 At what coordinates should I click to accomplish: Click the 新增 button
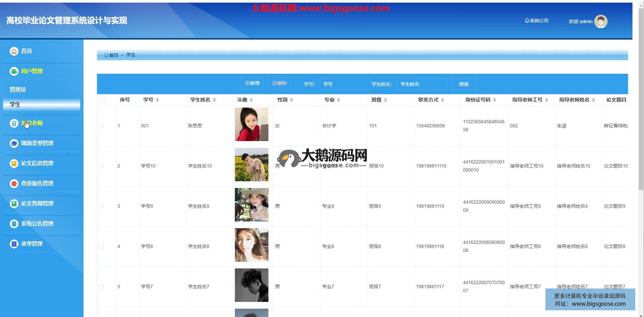[252, 83]
